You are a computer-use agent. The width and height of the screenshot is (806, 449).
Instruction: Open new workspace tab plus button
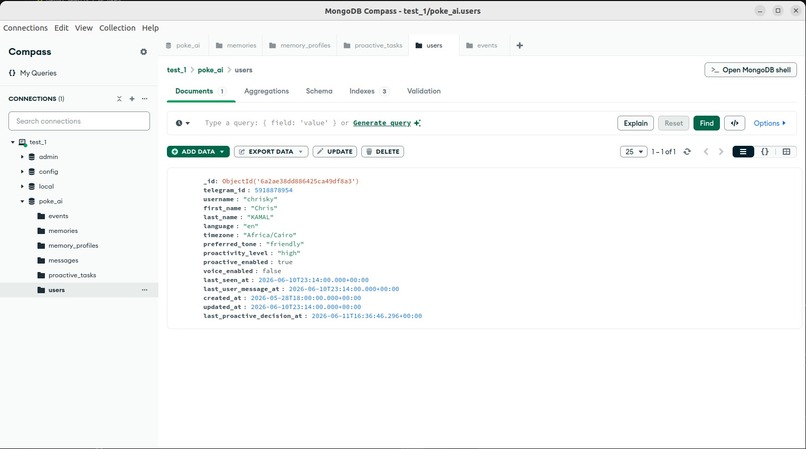(520, 45)
